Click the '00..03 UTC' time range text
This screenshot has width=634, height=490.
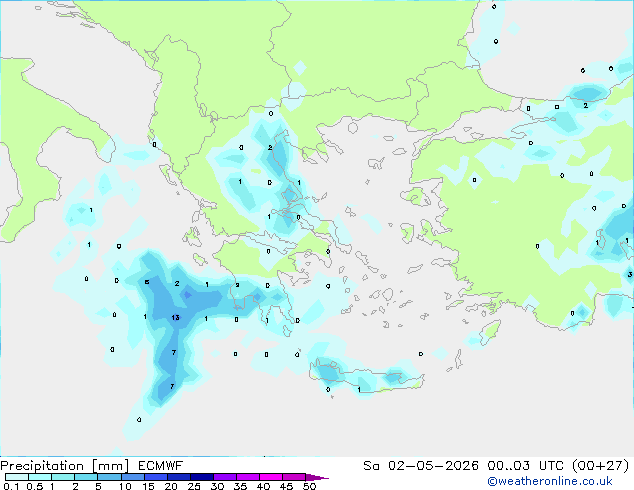click(525, 466)
